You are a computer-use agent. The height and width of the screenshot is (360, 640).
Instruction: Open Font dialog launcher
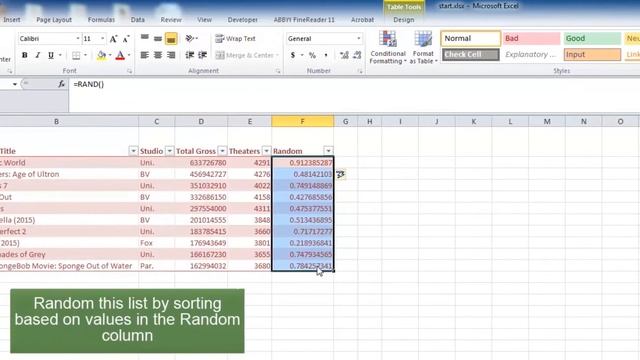coord(129,71)
